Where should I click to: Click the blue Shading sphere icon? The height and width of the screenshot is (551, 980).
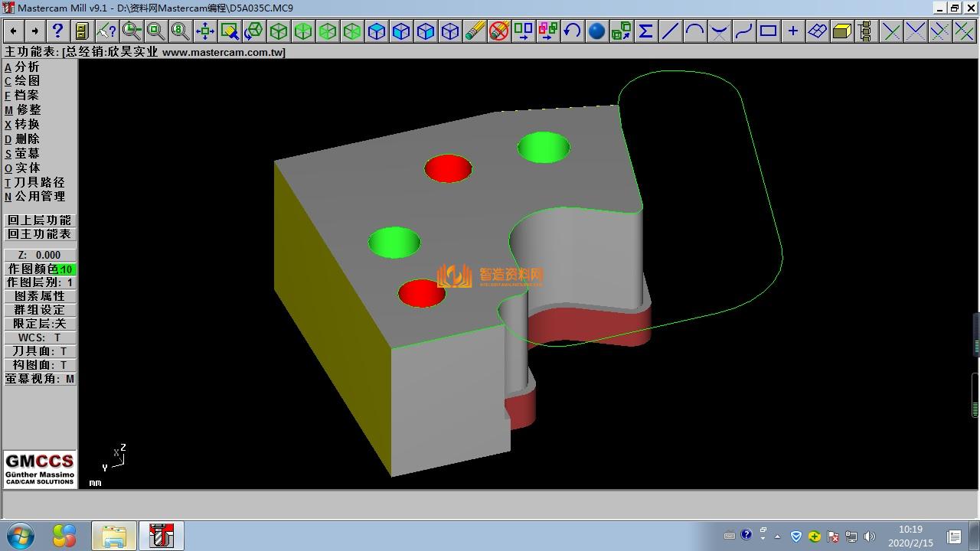(x=596, y=31)
